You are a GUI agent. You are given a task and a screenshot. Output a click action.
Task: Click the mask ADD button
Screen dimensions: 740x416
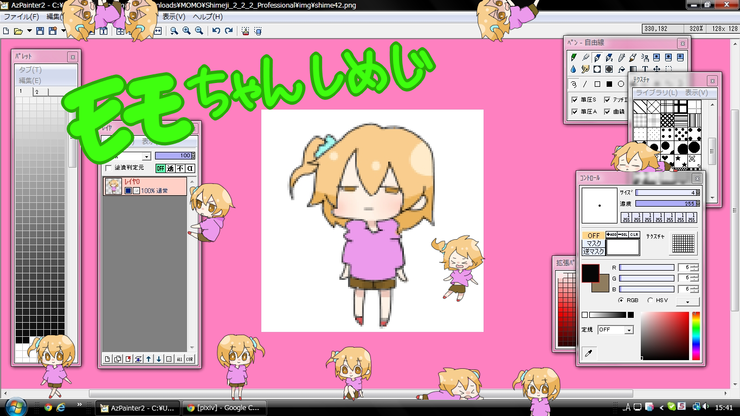click(x=611, y=235)
